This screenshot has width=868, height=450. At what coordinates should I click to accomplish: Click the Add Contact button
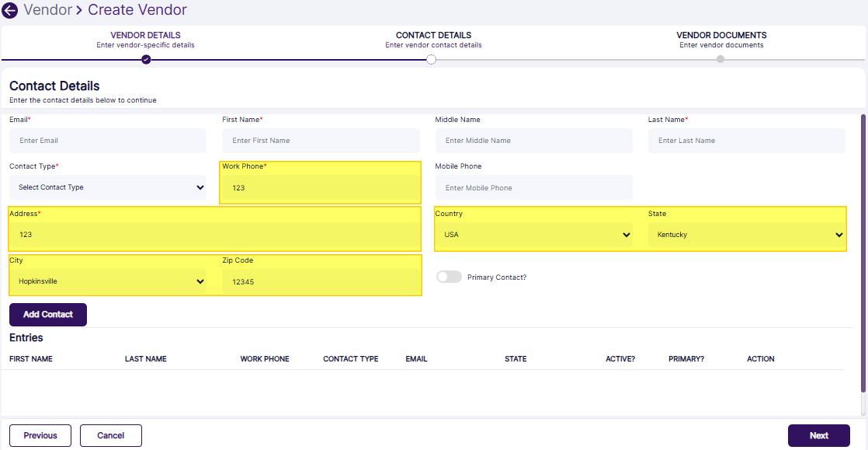point(47,314)
